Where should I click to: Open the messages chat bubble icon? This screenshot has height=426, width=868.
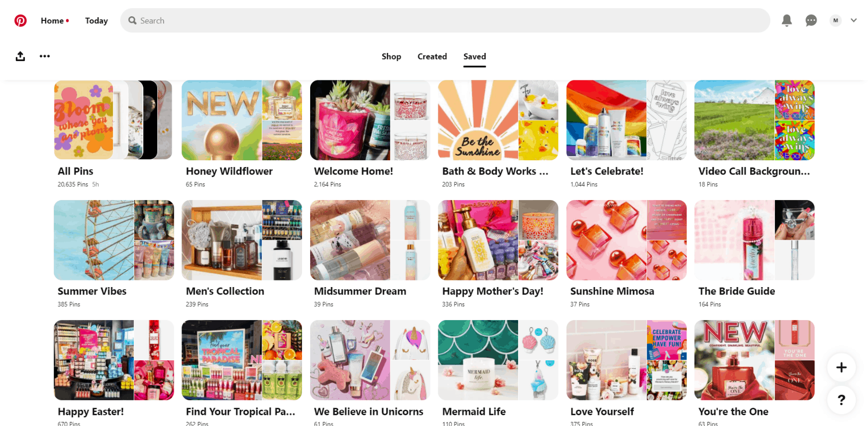pyautogui.click(x=811, y=20)
